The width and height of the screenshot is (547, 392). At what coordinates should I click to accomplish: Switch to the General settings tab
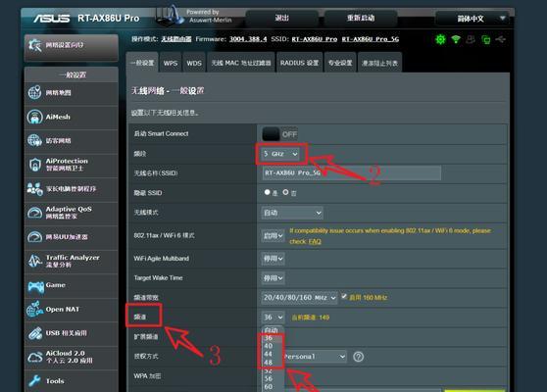pyautogui.click(x=142, y=63)
